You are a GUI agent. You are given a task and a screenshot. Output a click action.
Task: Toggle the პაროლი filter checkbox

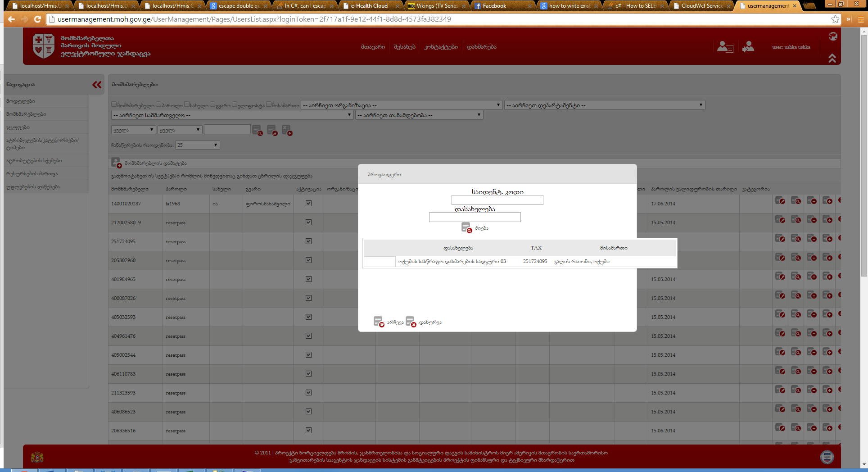click(158, 104)
